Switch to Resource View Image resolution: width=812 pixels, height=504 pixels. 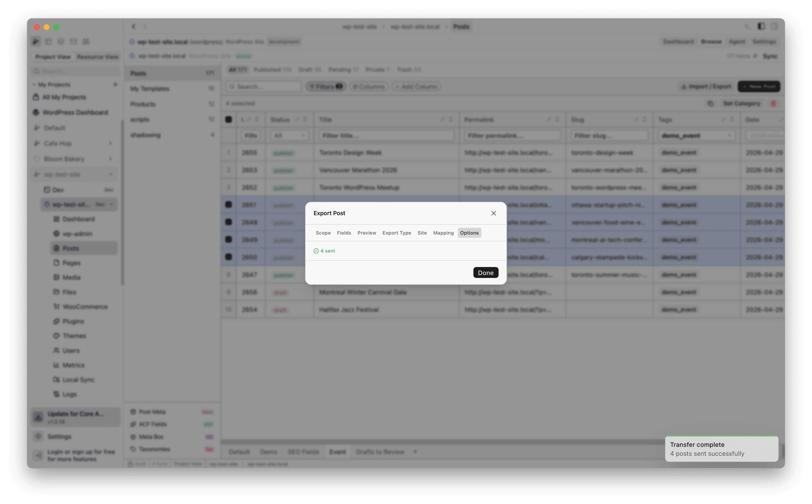coord(97,57)
